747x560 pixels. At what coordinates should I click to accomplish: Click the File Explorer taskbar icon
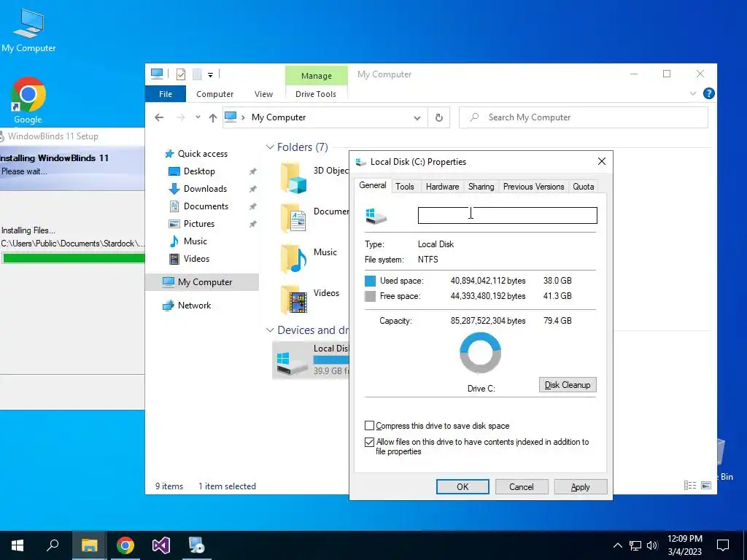[89, 545]
